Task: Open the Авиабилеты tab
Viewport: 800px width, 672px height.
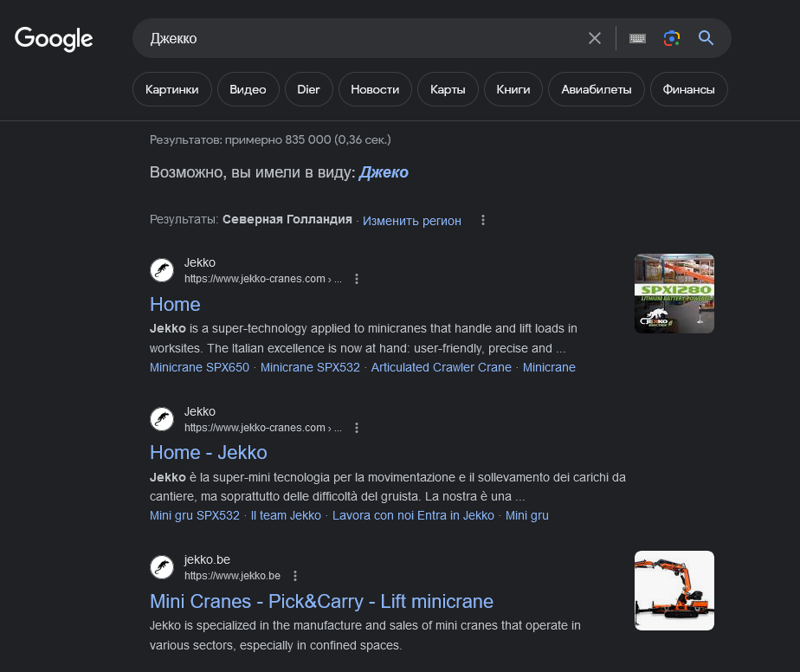Action: click(597, 89)
